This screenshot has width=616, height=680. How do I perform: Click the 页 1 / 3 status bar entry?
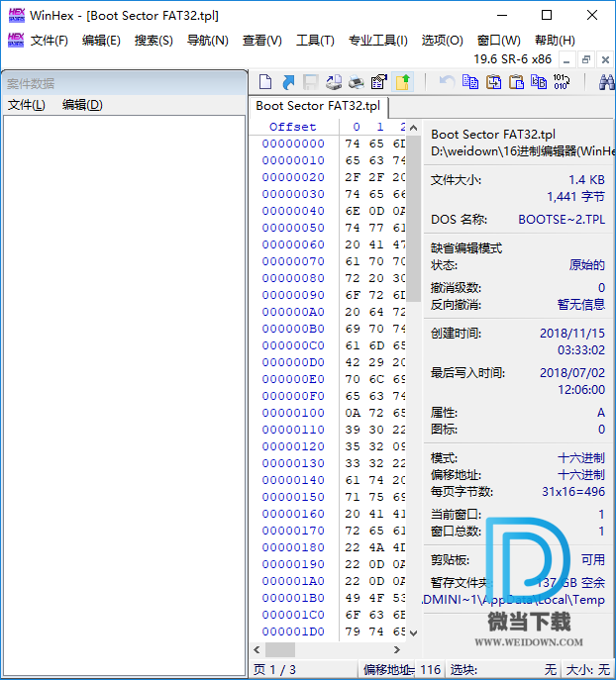pos(274,670)
